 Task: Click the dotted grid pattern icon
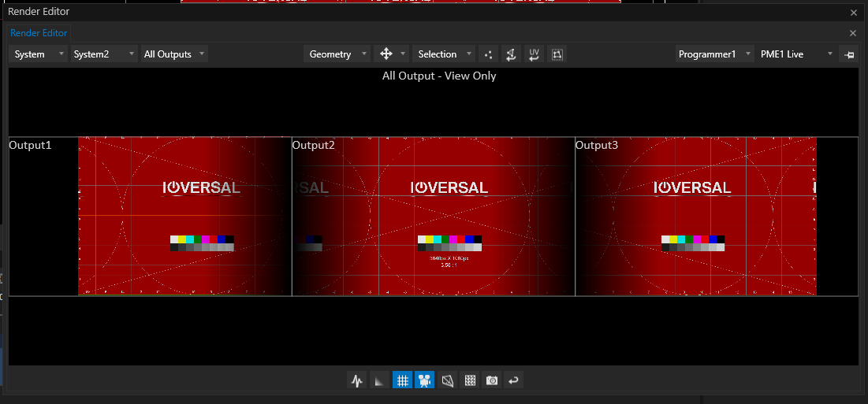coord(470,380)
